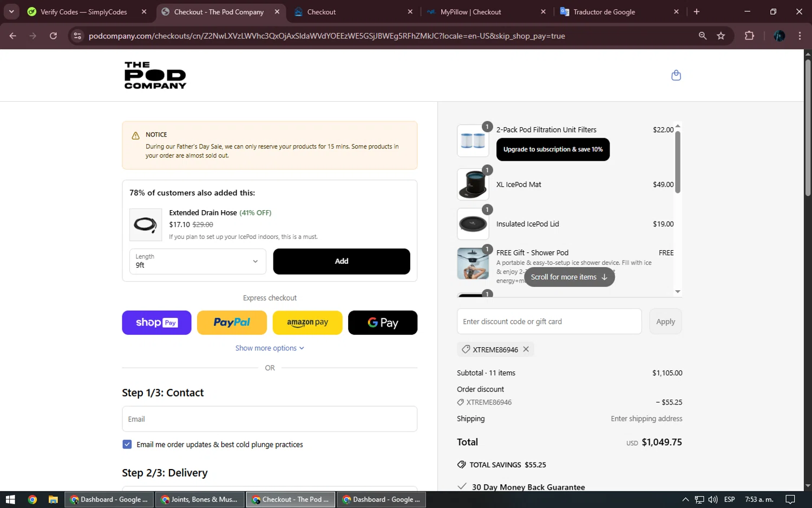
Task: Reload the checkout page
Action: [x=53, y=36]
